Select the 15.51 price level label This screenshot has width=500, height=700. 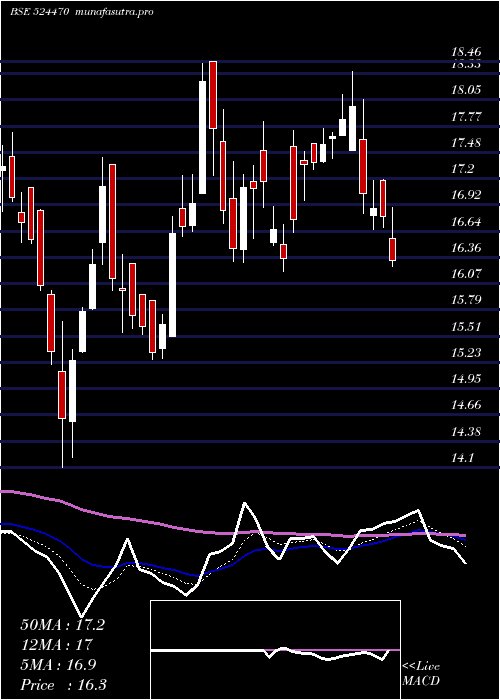(467, 326)
